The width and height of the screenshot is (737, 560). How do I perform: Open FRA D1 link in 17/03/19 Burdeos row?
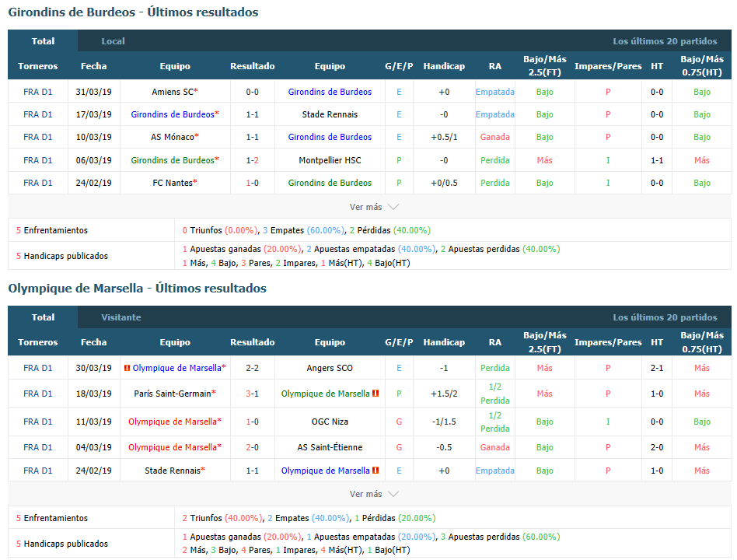(37, 114)
